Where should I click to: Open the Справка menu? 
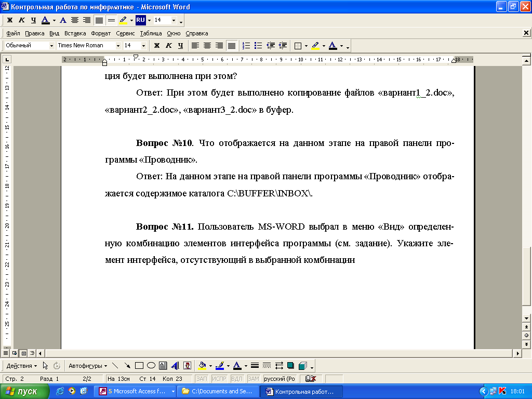(x=197, y=33)
